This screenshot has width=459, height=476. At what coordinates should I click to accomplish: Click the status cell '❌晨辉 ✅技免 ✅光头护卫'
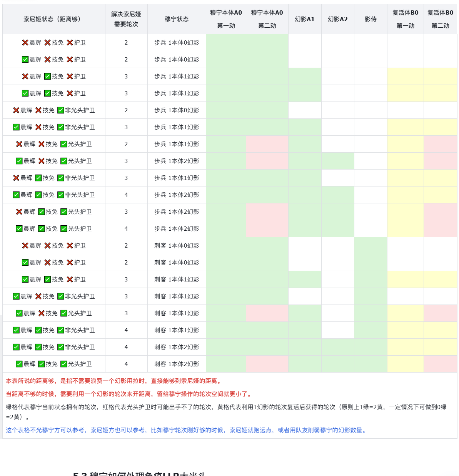[54, 212]
